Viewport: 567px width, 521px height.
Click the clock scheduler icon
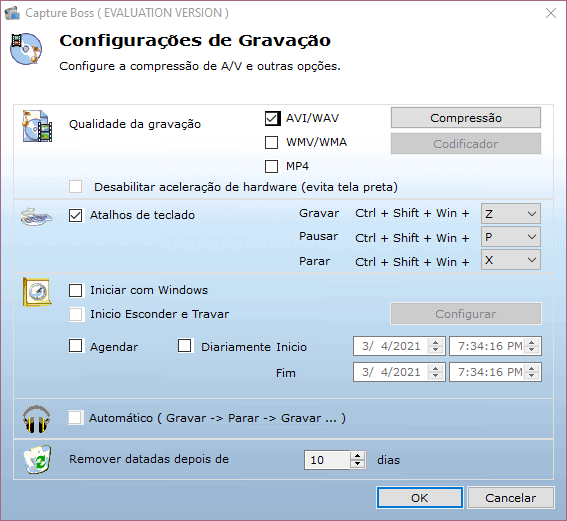tap(37, 292)
